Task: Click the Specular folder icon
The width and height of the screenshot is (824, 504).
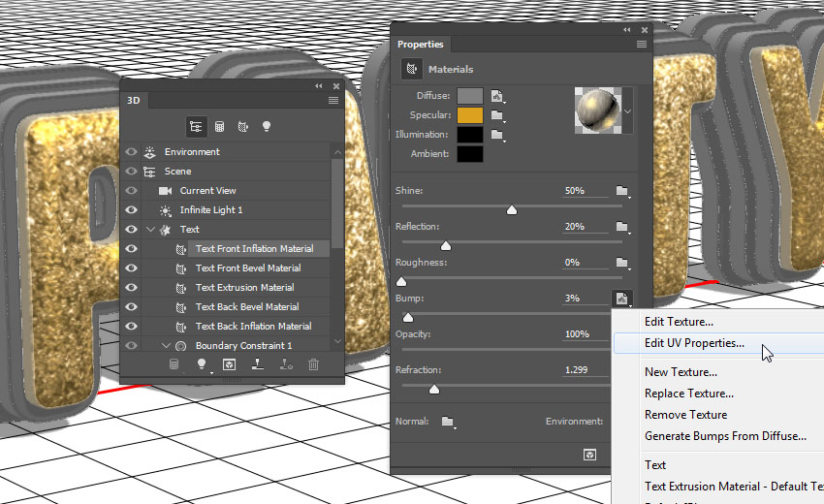Action: point(498,115)
